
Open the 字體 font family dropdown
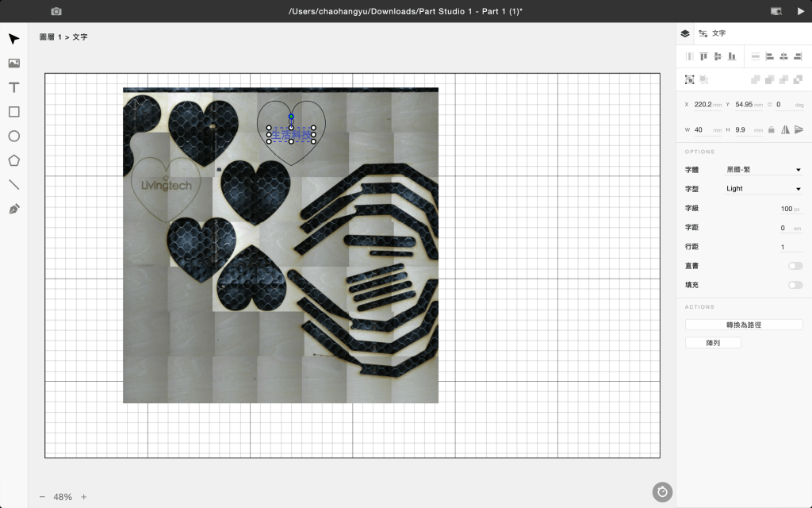pos(764,170)
